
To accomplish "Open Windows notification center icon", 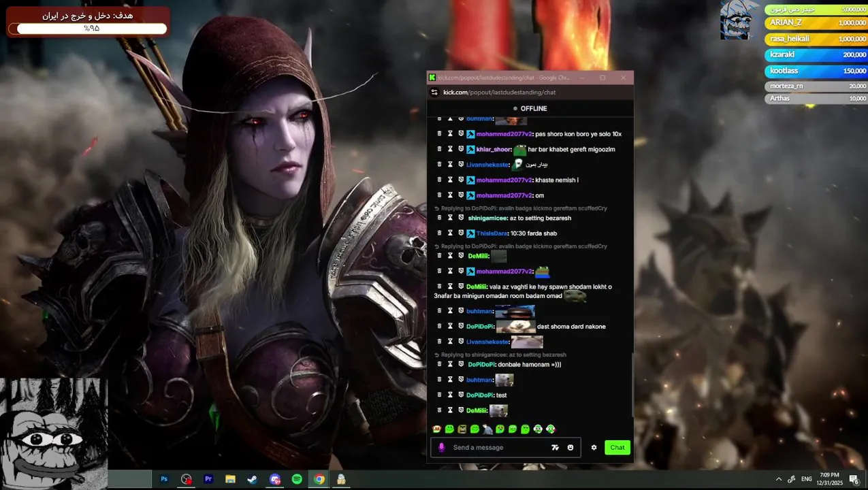I will (x=854, y=479).
